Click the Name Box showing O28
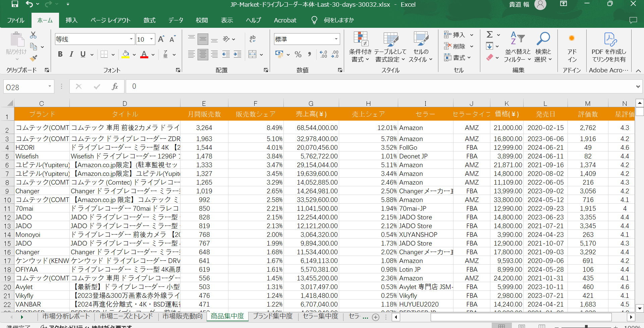Image resolution: width=644 pixels, height=328 pixels. click(x=29, y=87)
